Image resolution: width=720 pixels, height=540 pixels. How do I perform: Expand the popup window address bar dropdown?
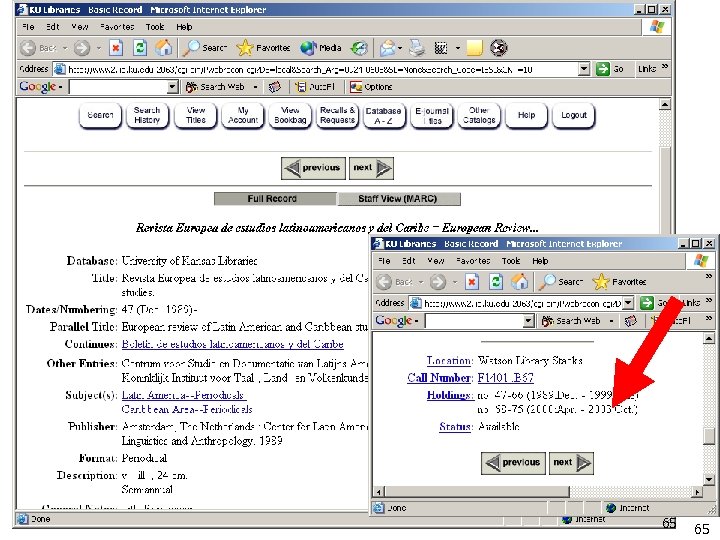(628, 303)
